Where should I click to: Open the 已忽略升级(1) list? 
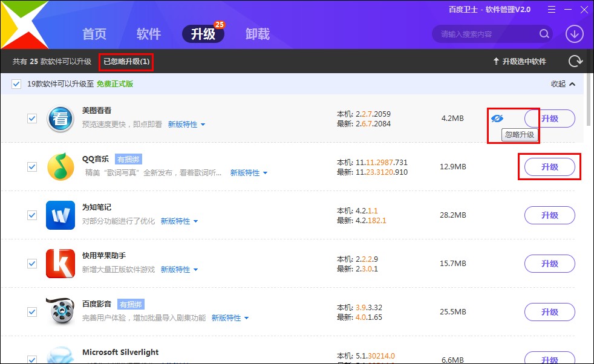pyautogui.click(x=126, y=61)
